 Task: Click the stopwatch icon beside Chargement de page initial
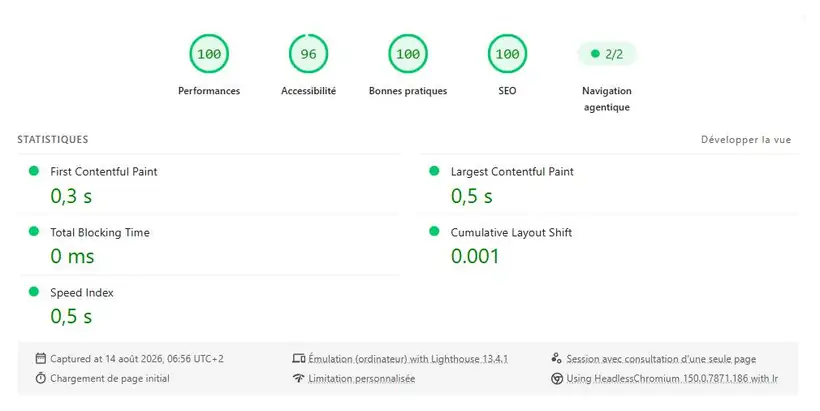40,378
